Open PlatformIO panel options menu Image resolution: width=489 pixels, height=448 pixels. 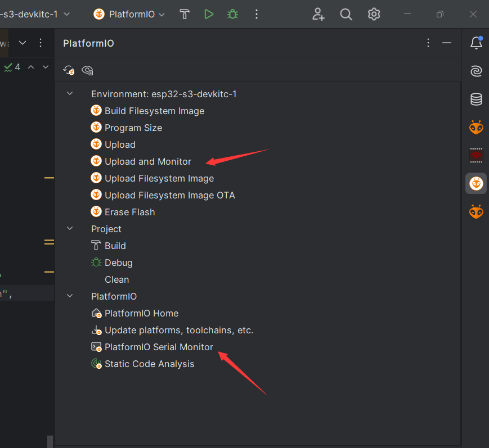click(x=428, y=43)
